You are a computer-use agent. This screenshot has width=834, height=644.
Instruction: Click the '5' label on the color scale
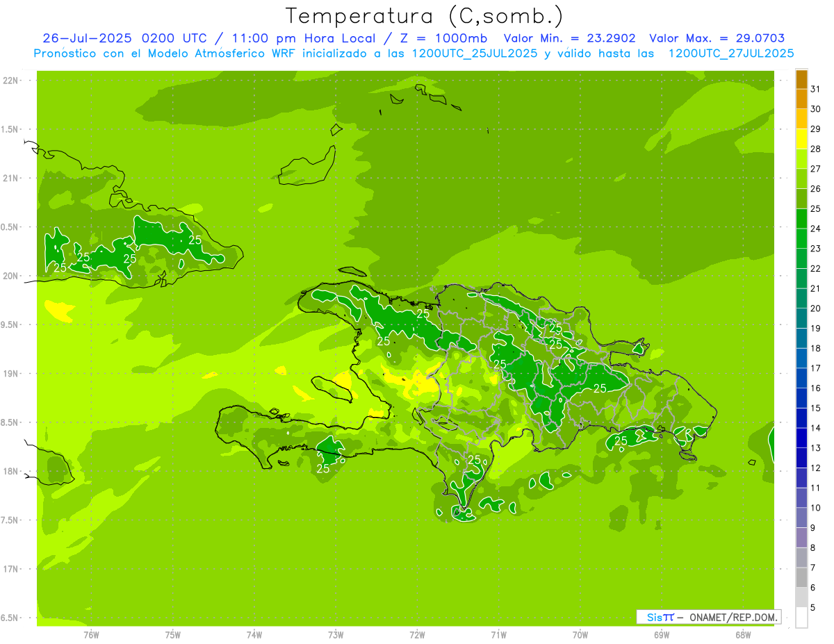pyautogui.click(x=813, y=608)
